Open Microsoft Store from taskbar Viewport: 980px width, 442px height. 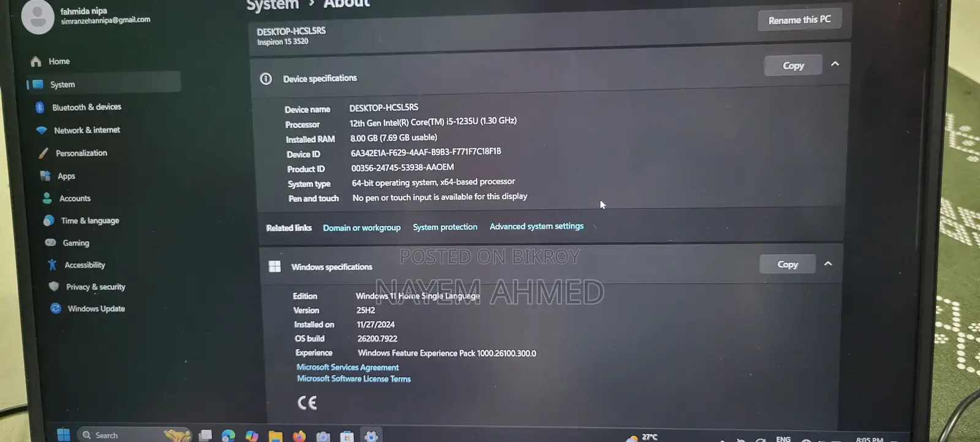point(347,436)
